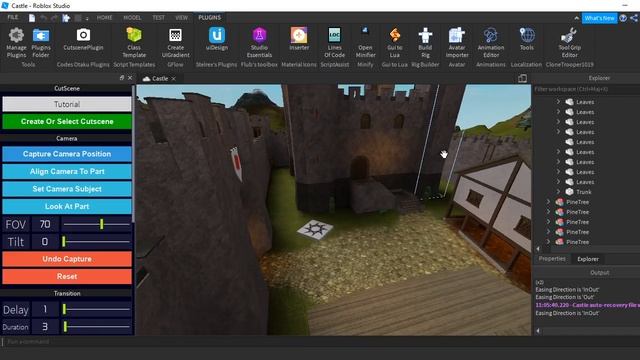640x360 pixels.
Task: Click the Delay value field showing 1
Action: [45, 309]
